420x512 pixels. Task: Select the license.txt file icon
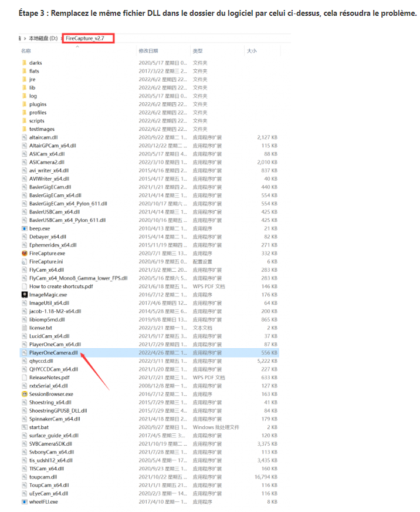25,328
